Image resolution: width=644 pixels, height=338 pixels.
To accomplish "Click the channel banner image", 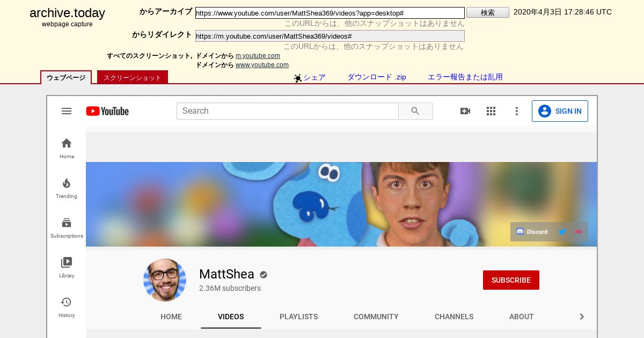I will (x=341, y=204).
